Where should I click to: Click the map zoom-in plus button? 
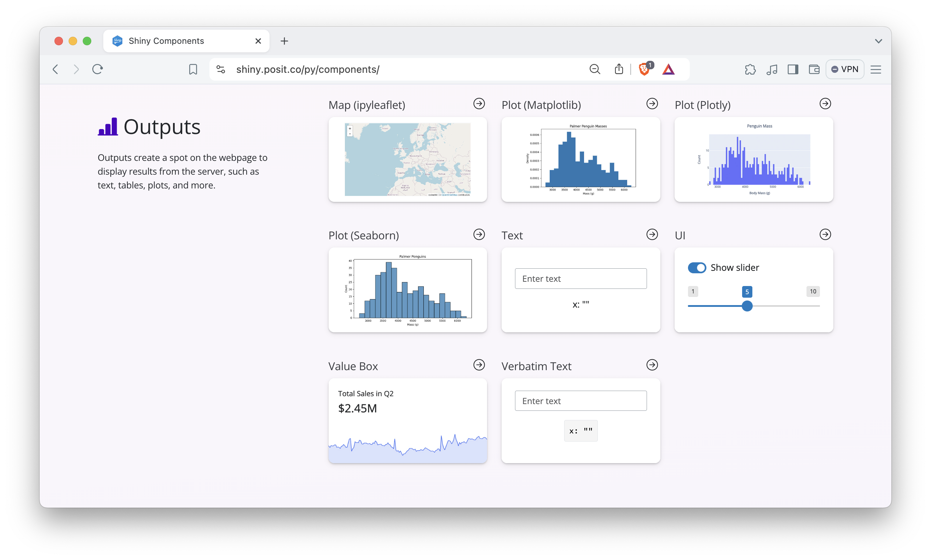tap(349, 128)
